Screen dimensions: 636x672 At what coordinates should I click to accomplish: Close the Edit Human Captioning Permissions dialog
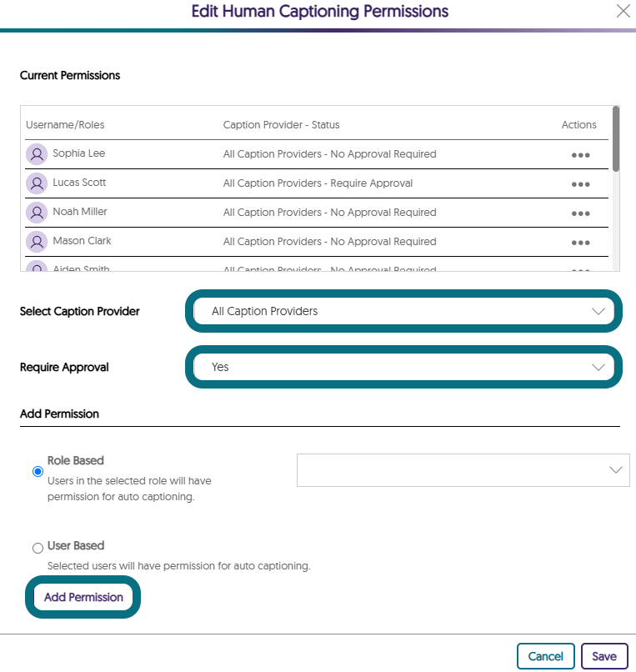(623, 11)
